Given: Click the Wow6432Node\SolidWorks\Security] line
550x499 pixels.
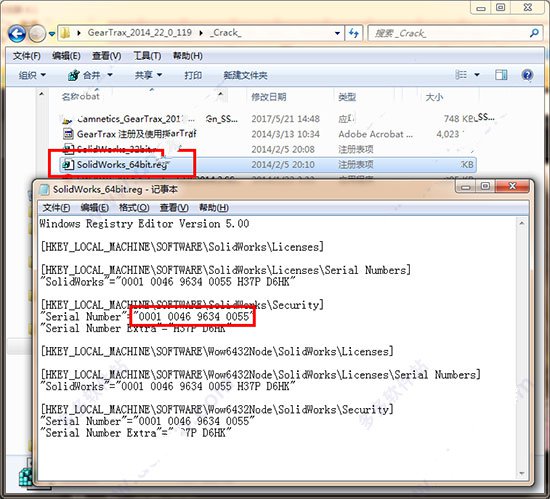Looking at the screenshot, I should pyautogui.click(x=217, y=410).
